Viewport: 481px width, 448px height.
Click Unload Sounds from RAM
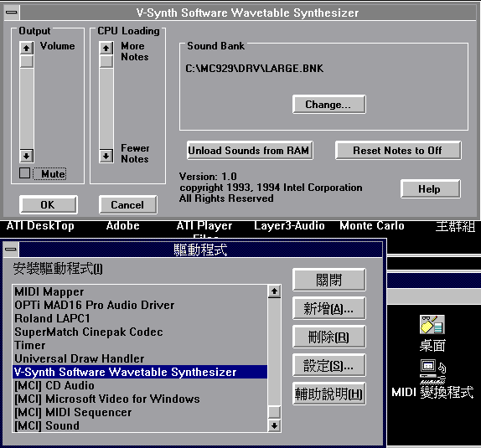click(x=250, y=150)
